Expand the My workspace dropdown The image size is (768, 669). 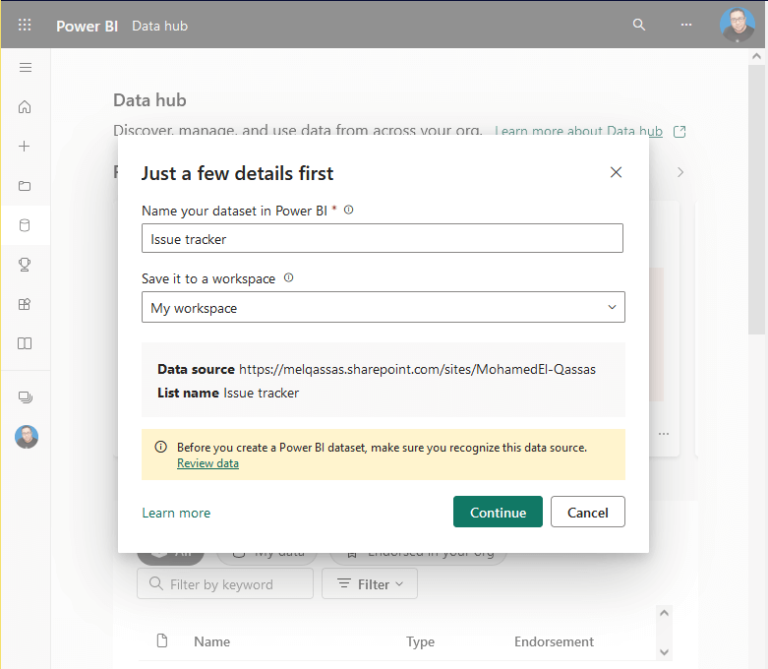click(383, 308)
